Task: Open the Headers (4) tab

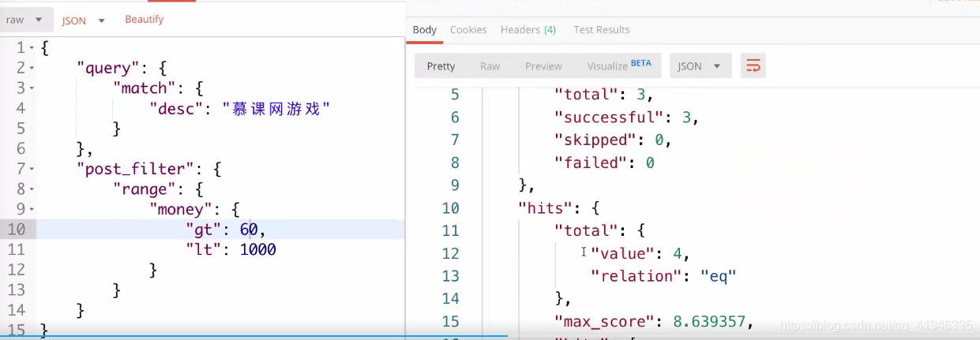Action: (x=528, y=30)
